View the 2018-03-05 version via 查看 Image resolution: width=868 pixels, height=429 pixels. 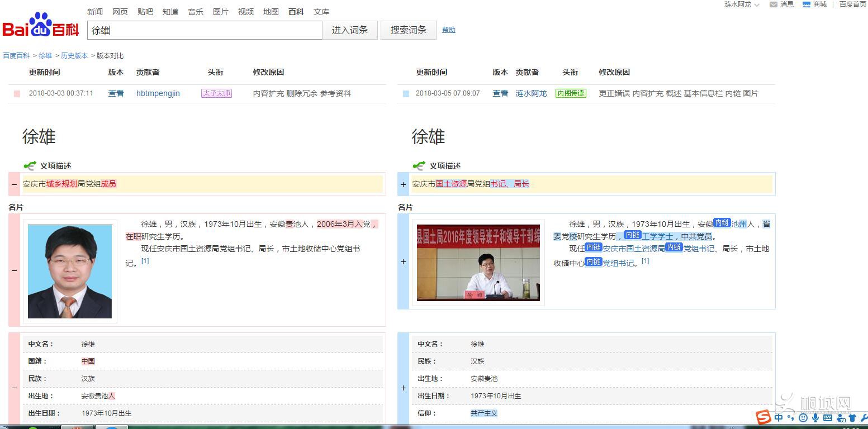tap(500, 93)
